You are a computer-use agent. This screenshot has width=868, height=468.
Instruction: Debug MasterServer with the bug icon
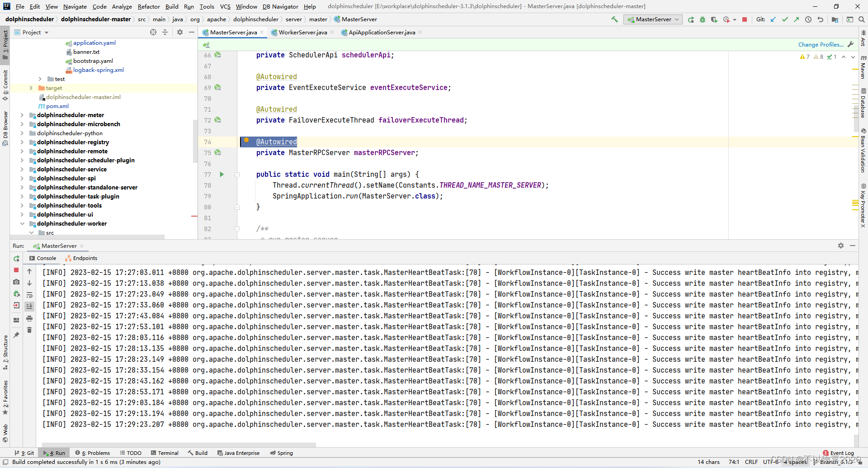pos(703,19)
